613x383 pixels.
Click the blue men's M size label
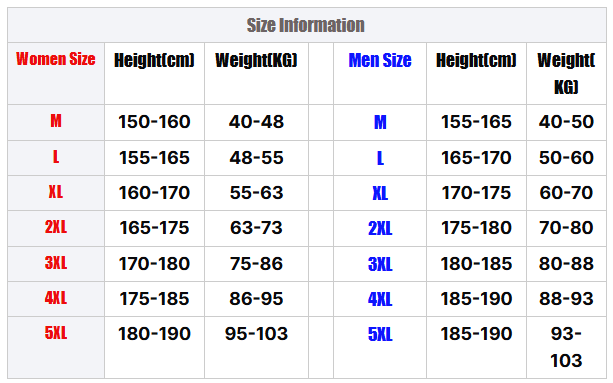click(380, 122)
